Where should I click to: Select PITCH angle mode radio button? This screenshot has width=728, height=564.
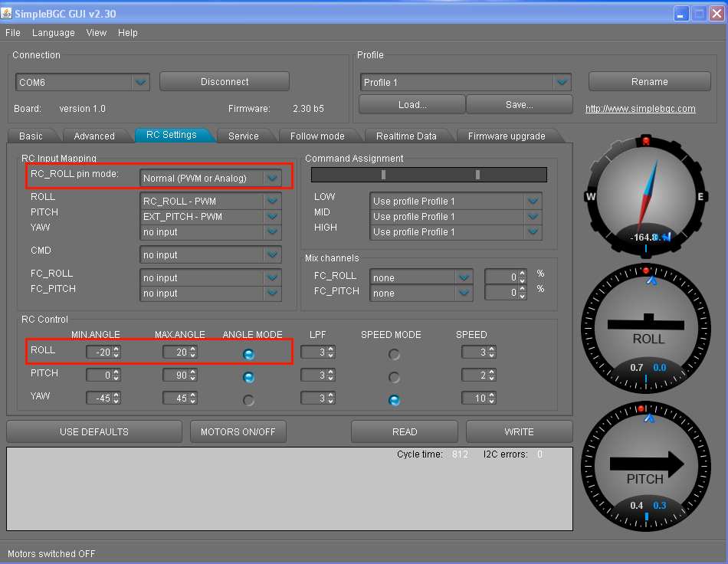(x=249, y=377)
